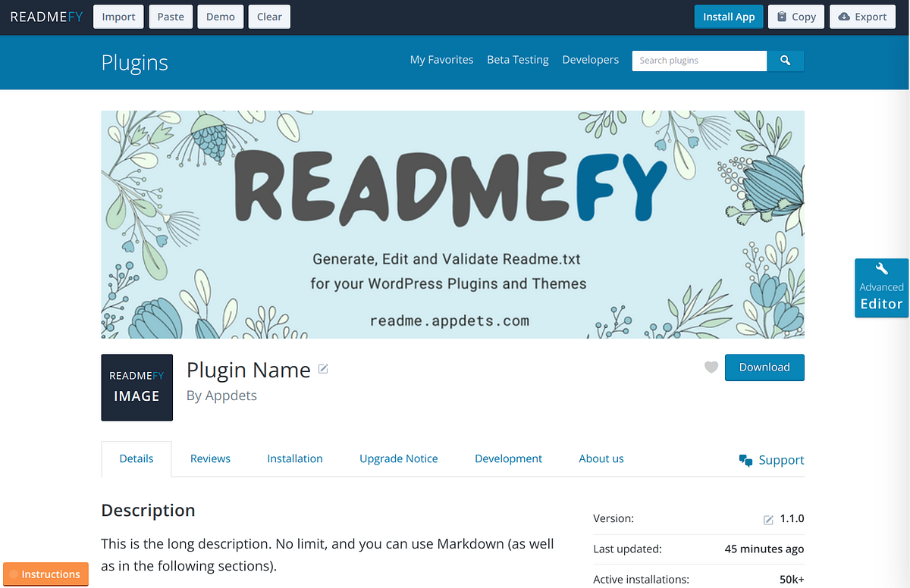This screenshot has height=588, width=910.
Task: Click the Clear button
Action: [x=269, y=16]
